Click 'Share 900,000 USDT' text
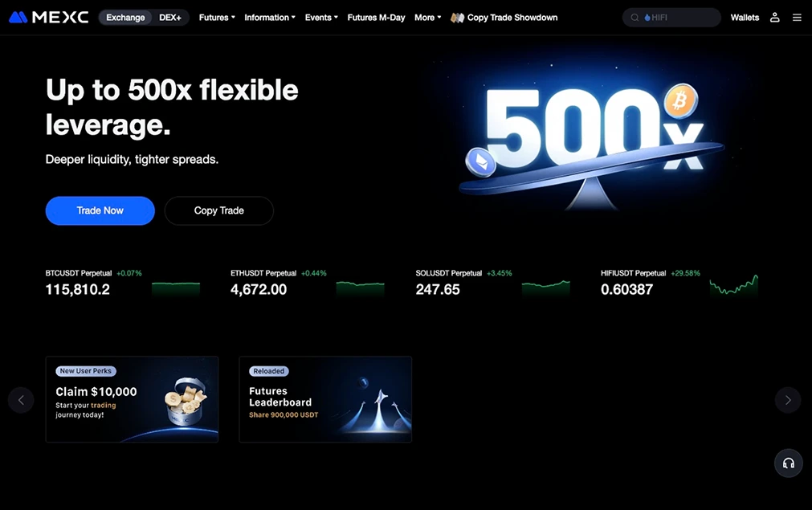 click(x=284, y=414)
